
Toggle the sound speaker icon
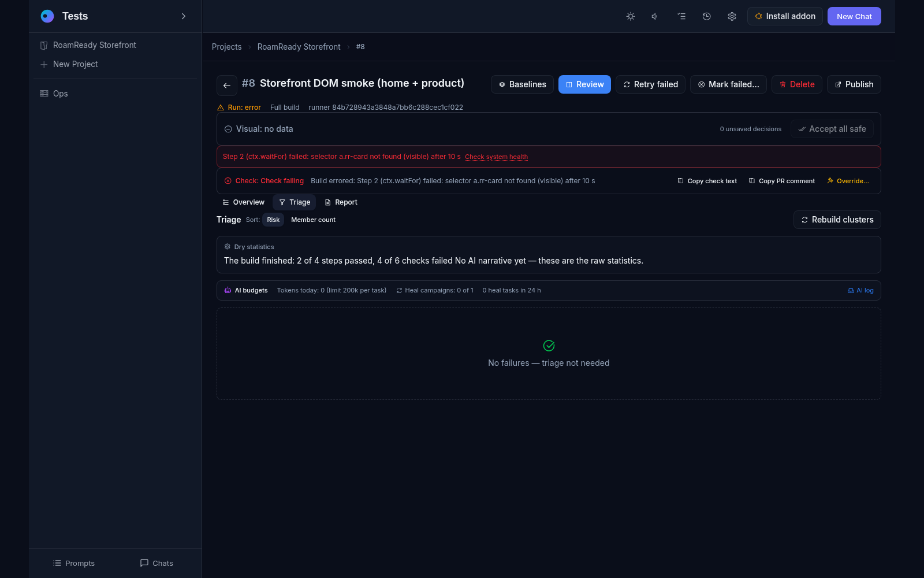coord(655,16)
